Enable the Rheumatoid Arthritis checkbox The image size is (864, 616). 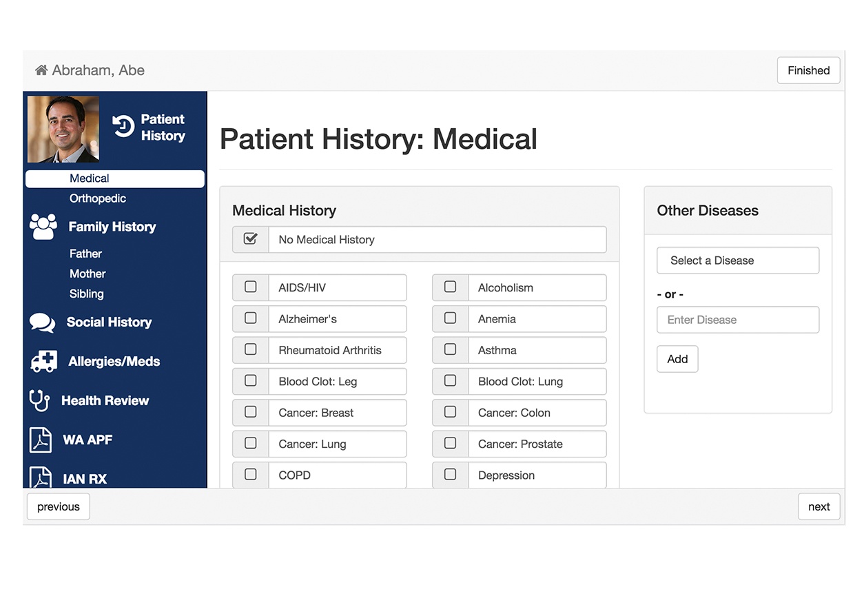(x=251, y=349)
